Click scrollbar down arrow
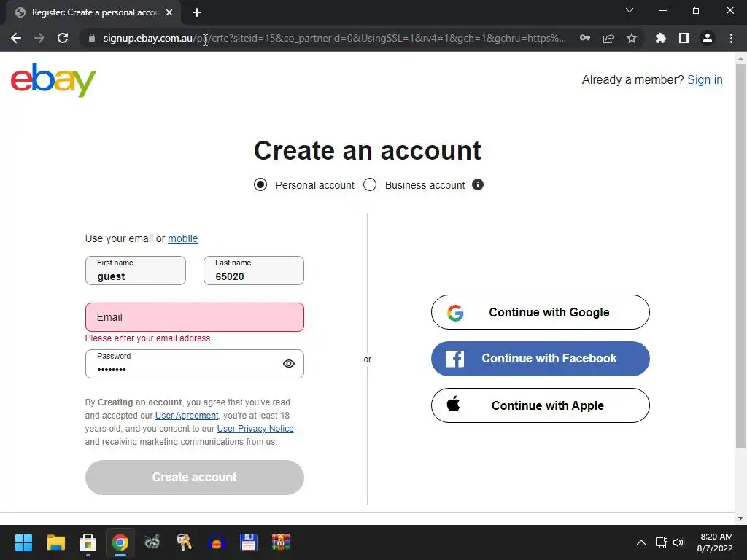This screenshot has height=560, width=747. click(x=740, y=518)
